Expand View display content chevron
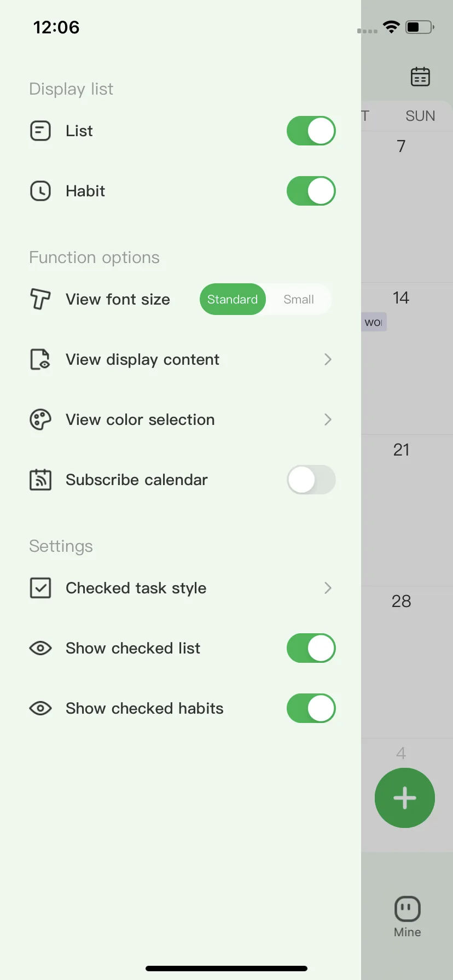Image resolution: width=453 pixels, height=980 pixels. pyautogui.click(x=328, y=359)
